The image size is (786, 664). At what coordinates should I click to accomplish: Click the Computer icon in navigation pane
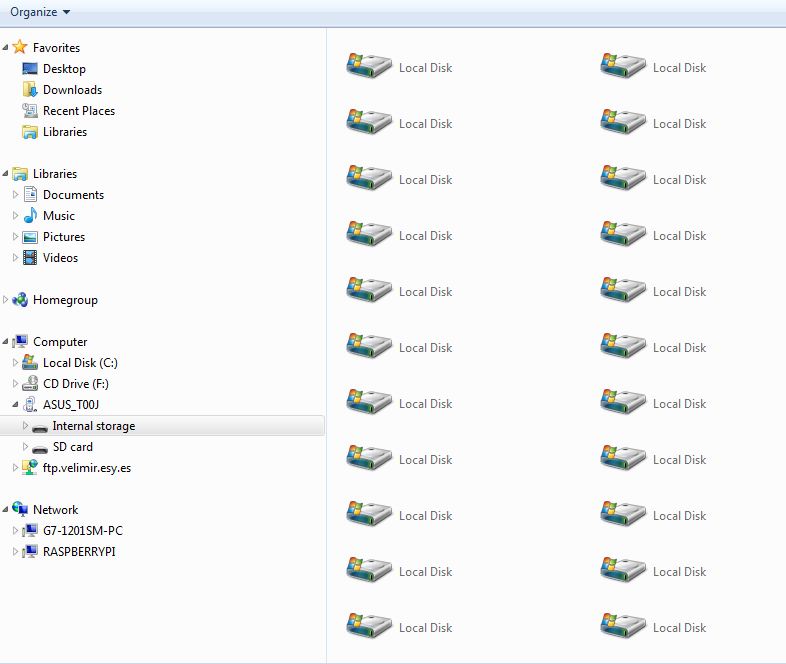[20, 341]
